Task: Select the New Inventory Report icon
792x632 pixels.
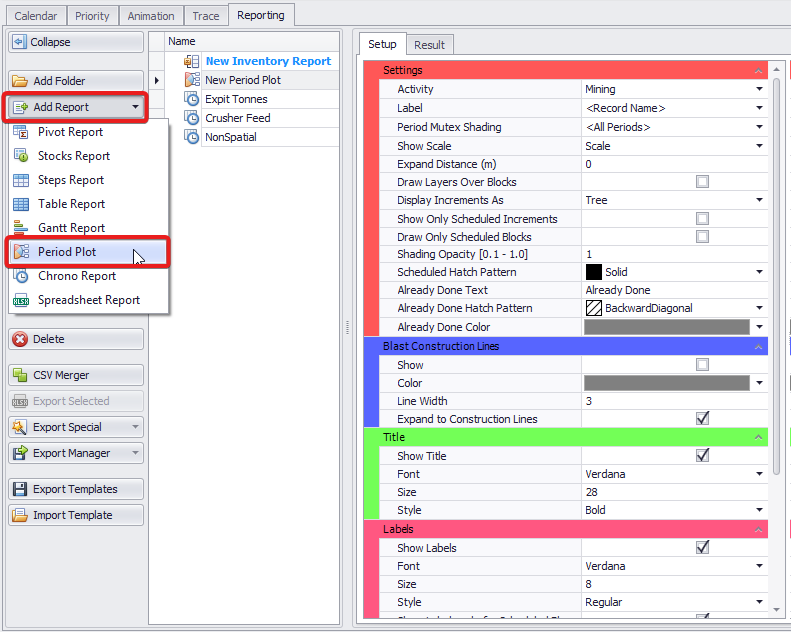Action: pos(192,61)
